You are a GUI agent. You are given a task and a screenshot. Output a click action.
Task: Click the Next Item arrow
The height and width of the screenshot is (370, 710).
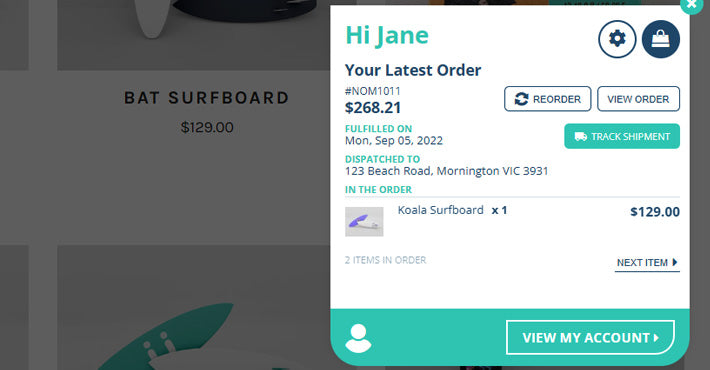click(675, 262)
